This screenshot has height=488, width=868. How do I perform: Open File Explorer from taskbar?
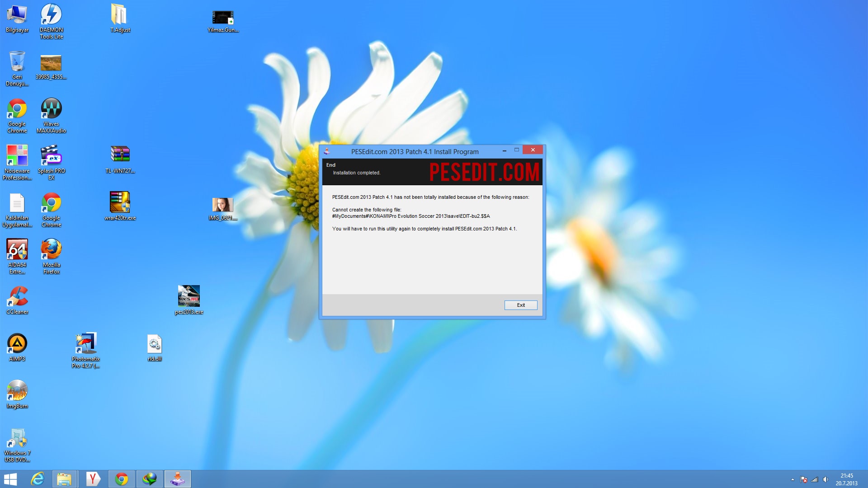coord(64,479)
